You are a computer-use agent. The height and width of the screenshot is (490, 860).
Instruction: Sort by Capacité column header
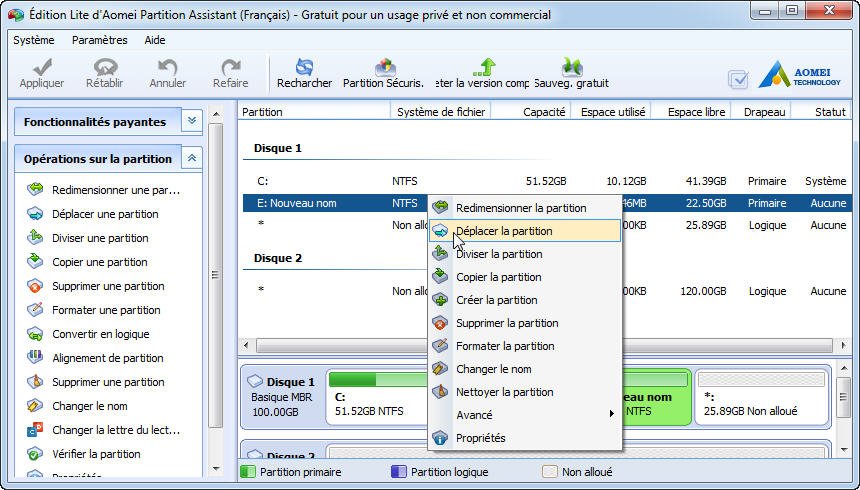click(x=531, y=111)
